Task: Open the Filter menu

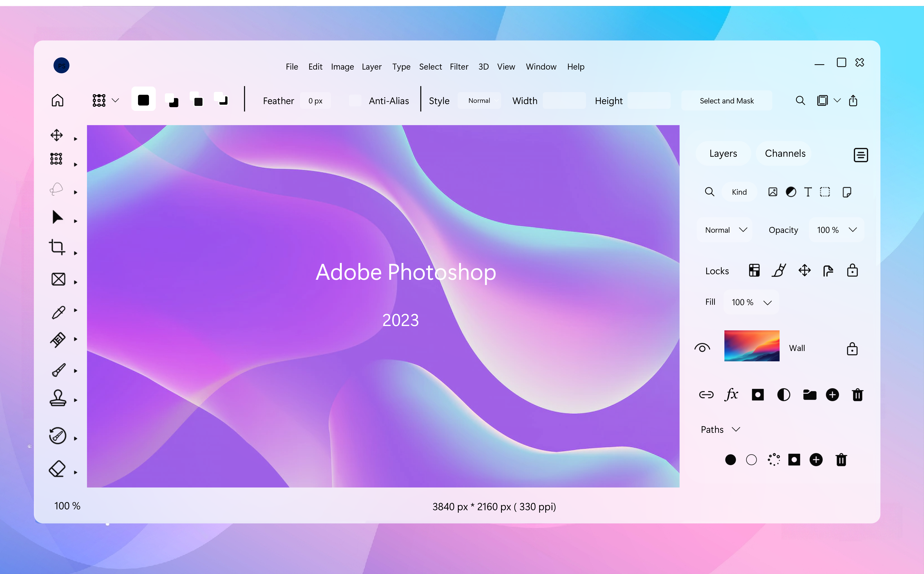Action: [x=459, y=67]
